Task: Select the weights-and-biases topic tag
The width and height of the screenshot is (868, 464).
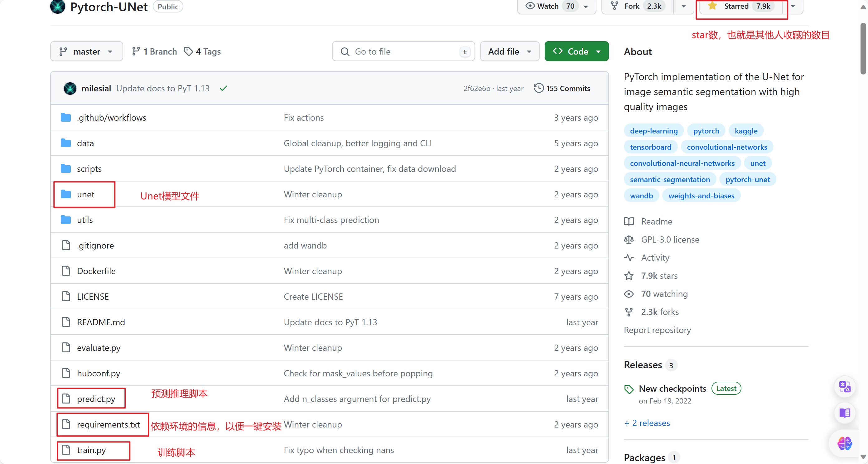Action: coord(701,196)
